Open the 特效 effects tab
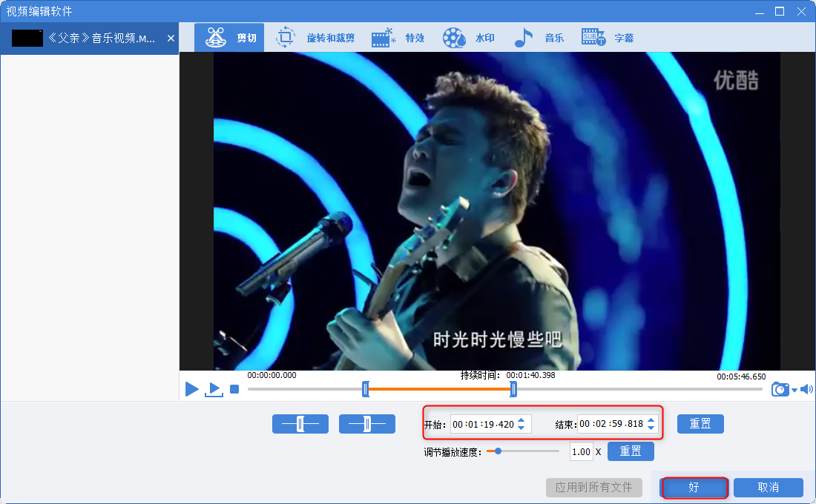This screenshot has height=504, width=816. 398,38
